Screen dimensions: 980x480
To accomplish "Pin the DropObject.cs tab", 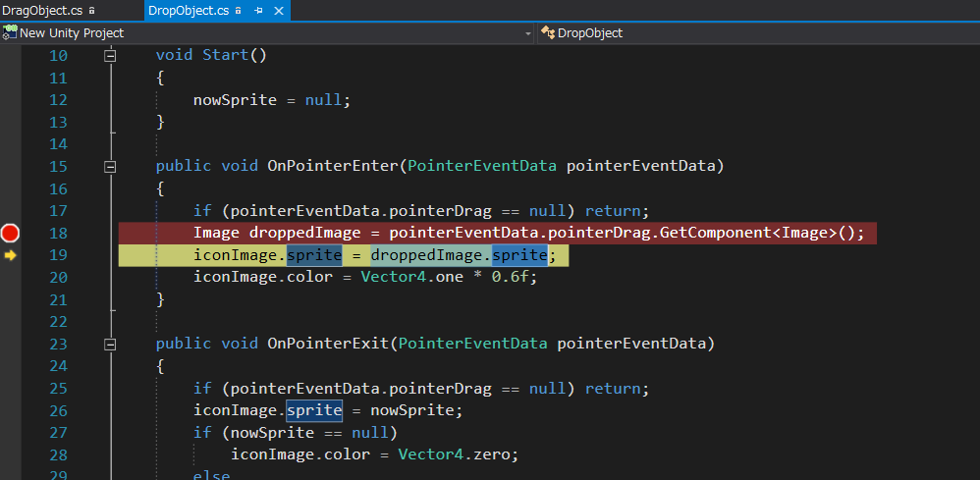I will 259,11.
